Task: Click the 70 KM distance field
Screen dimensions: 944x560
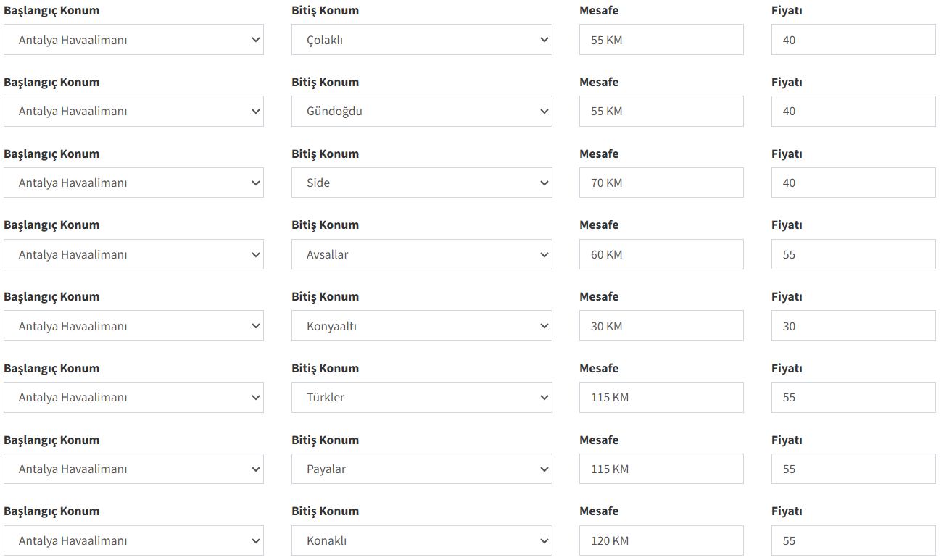Action: click(x=661, y=183)
